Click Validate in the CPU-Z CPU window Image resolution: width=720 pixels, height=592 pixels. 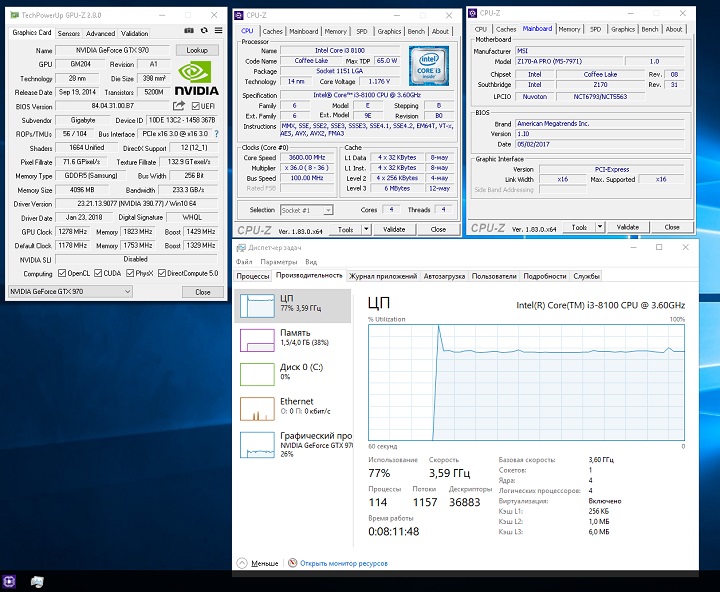pyautogui.click(x=394, y=229)
